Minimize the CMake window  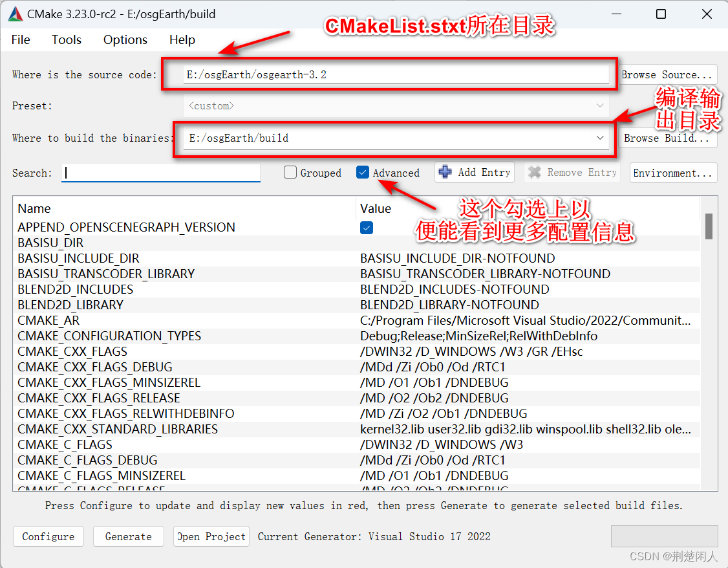coord(616,14)
